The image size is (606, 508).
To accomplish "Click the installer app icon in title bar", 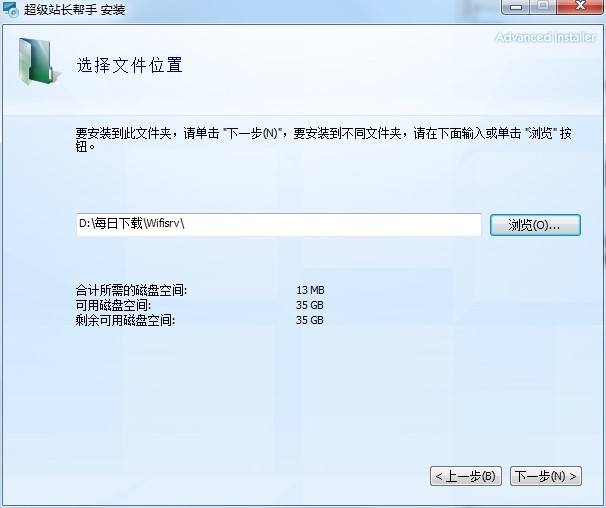I will (x=10, y=9).
